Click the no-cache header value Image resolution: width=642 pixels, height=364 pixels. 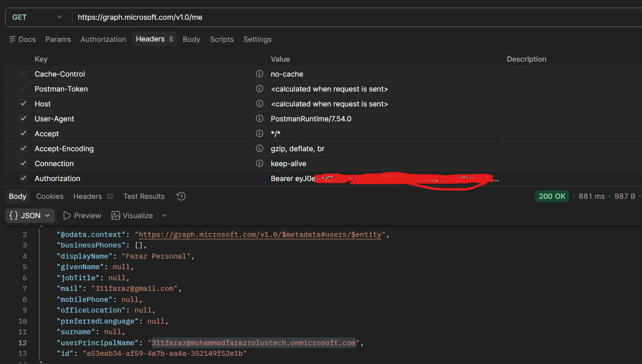click(x=287, y=74)
